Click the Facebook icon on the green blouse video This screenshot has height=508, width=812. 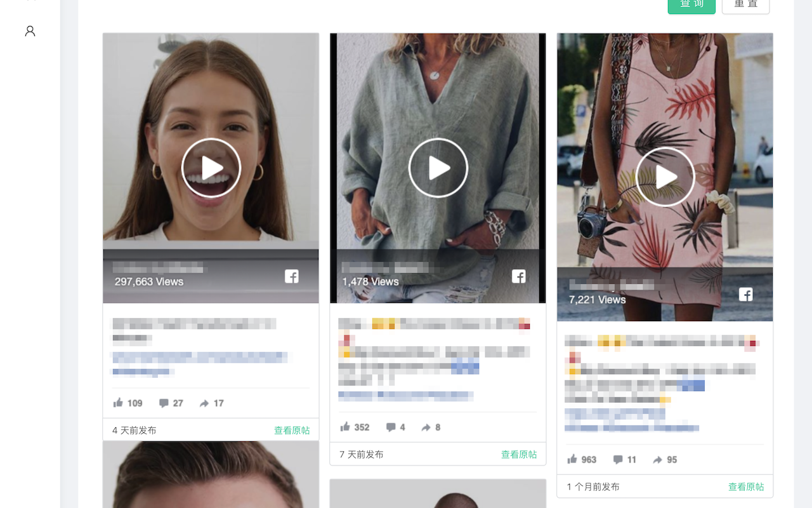click(519, 276)
